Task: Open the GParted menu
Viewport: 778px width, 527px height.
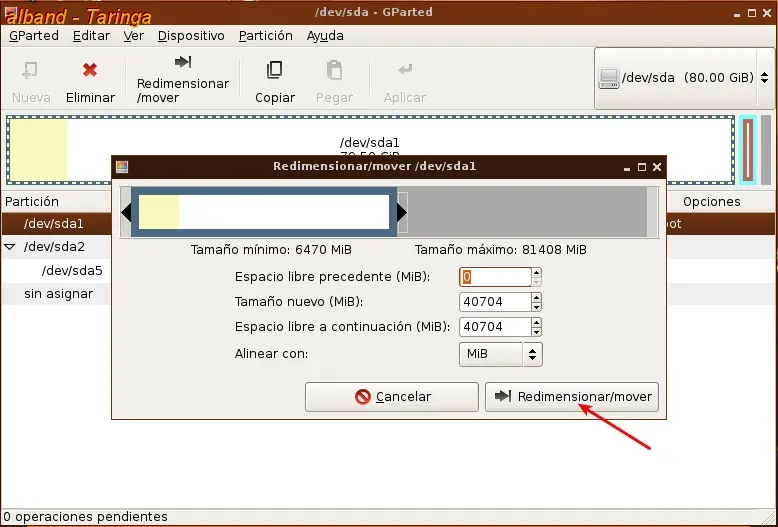Action: [x=34, y=36]
